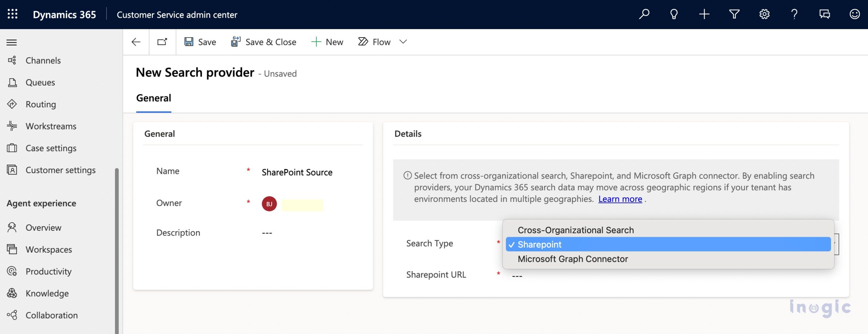Open the app launcher waffle icon

13,14
